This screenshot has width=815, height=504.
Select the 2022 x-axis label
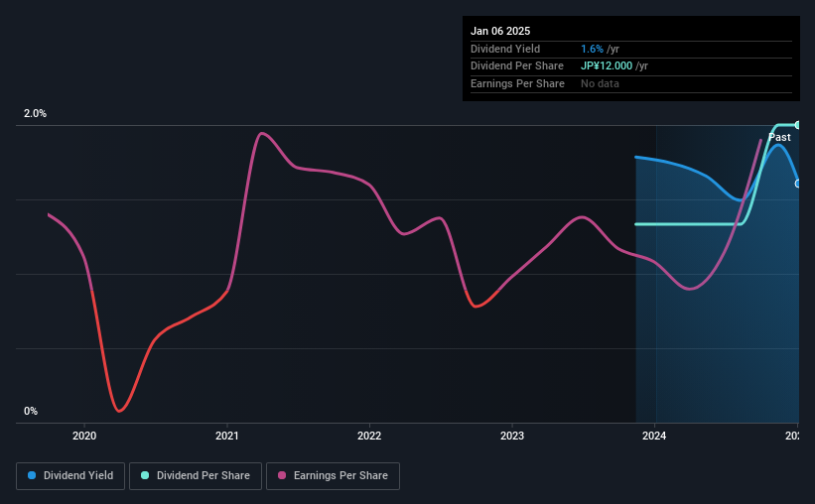click(x=369, y=436)
